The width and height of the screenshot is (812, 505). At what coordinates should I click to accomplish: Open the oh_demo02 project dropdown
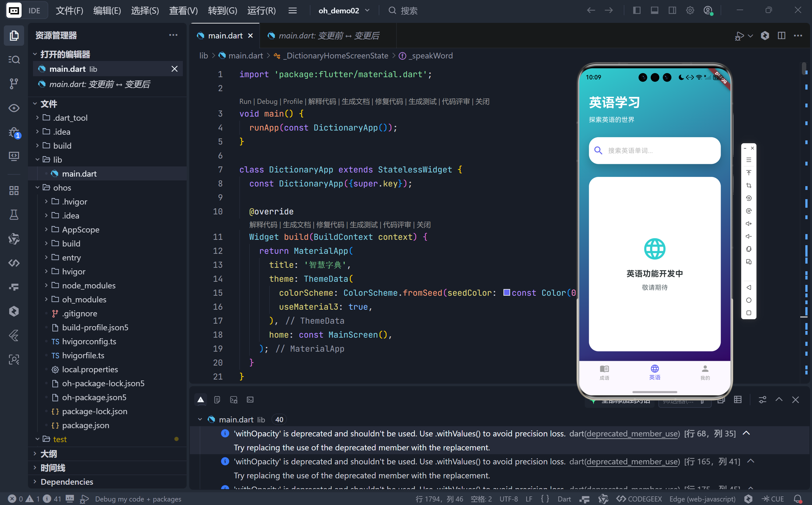pos(344,10)
